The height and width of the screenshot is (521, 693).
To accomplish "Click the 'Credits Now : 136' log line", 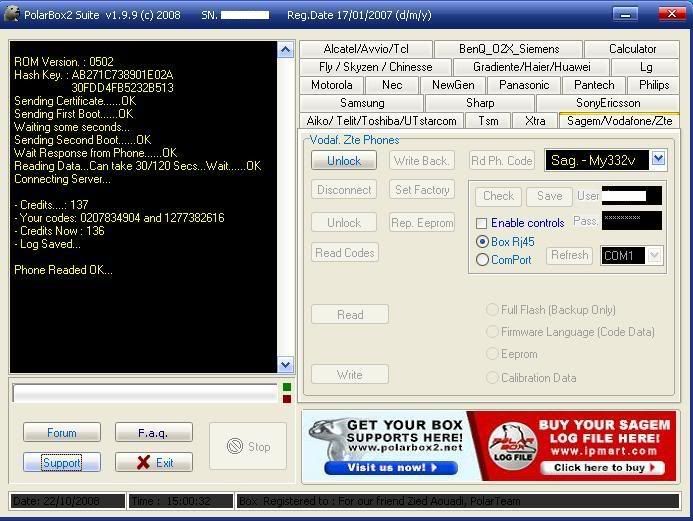I will coord(59,231).
